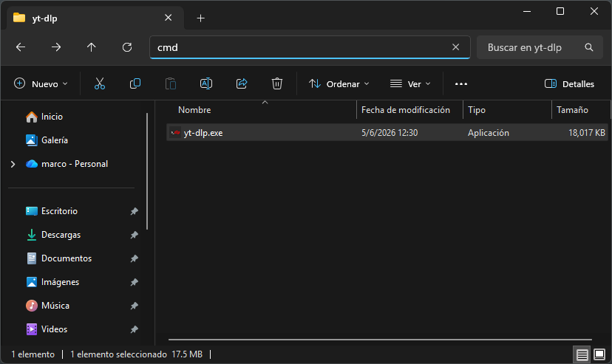Open Videos in the sidebar
612x364 pixels.
47,329
